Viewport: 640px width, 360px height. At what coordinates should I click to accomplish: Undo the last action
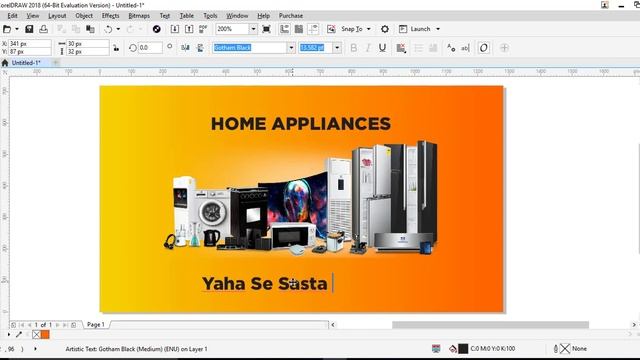(108, 29)
